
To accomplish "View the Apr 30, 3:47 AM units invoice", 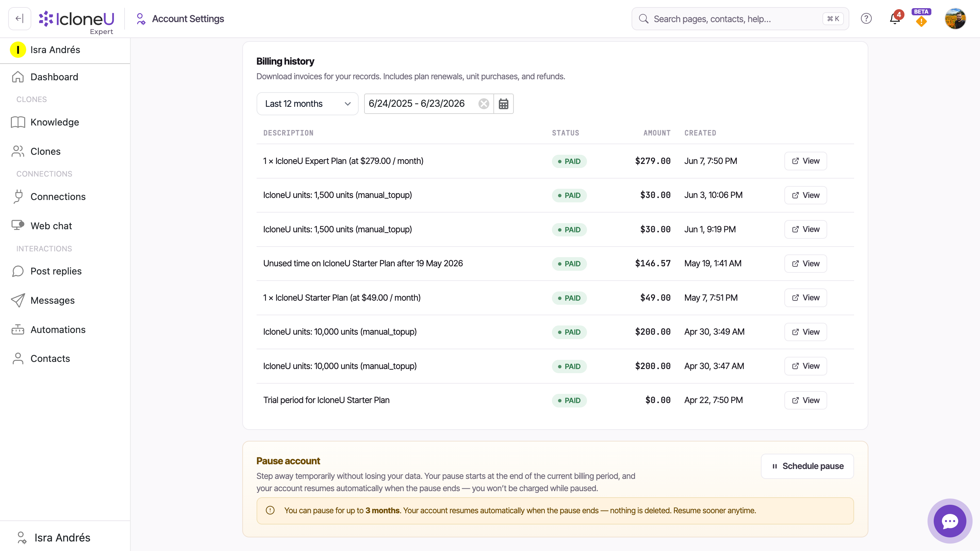I will [805, 366].
